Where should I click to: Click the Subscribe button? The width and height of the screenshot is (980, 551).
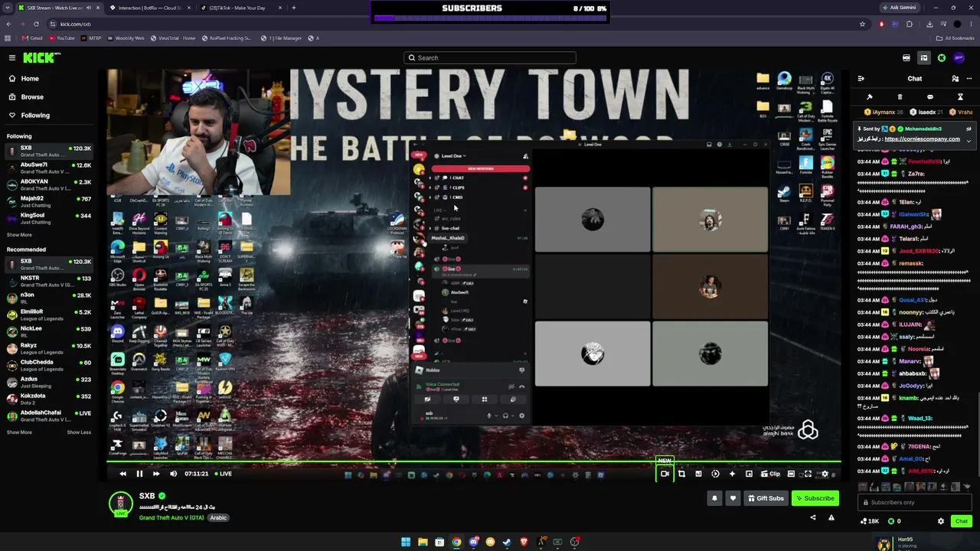click(815, 498)
